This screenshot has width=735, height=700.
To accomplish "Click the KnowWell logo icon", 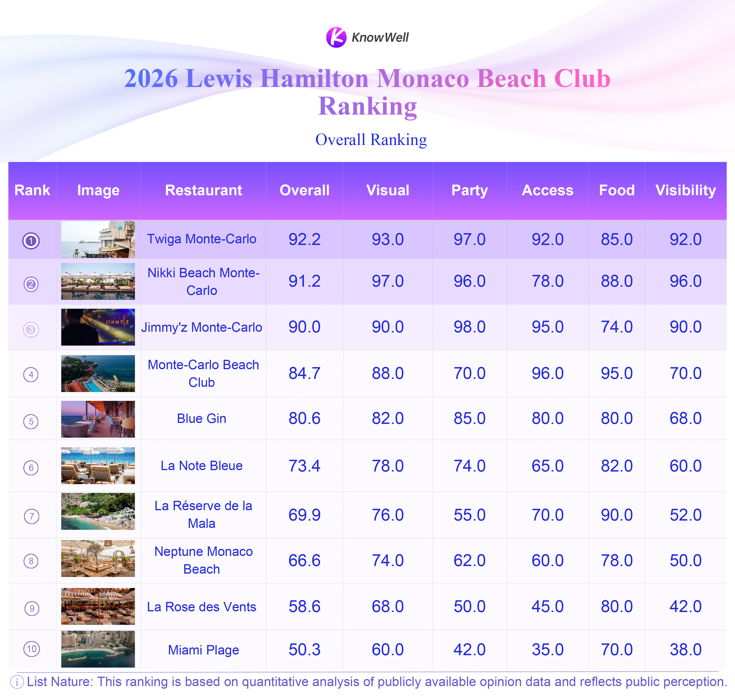I will (x=336, y=37).
